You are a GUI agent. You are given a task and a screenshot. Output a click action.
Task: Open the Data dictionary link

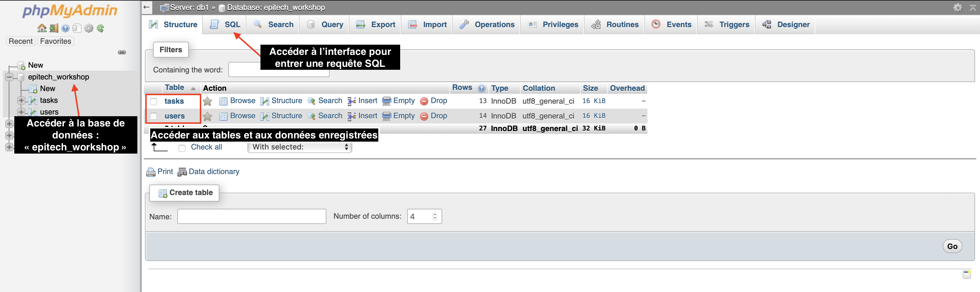click(214, 171)
